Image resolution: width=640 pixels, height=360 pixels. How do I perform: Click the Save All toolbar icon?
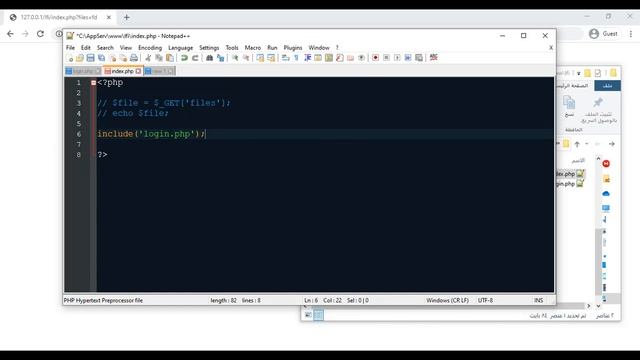[x=101, y=58]
